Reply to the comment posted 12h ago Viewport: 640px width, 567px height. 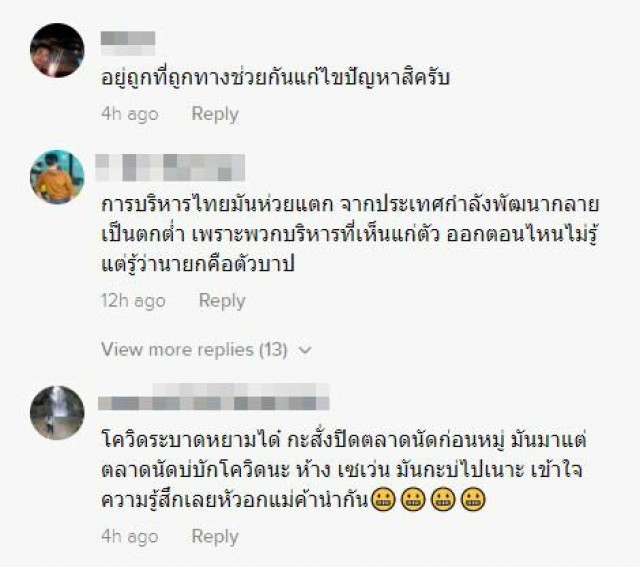coord(222,301)
